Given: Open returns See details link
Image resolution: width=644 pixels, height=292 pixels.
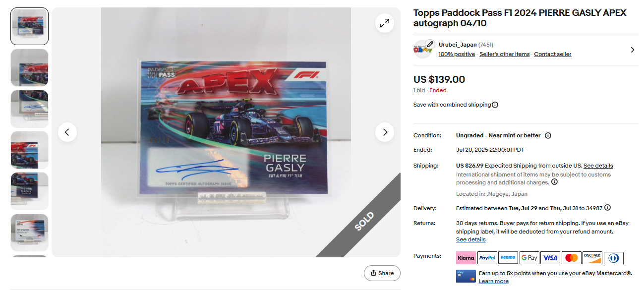Looking at the screenshot, I should pos(471,239).
